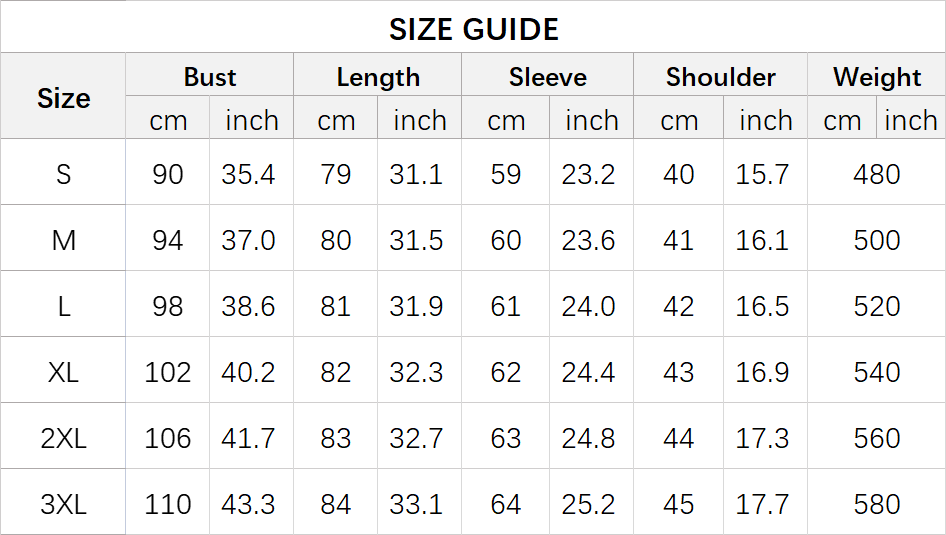Click the Weight column header

coord(877,77)
